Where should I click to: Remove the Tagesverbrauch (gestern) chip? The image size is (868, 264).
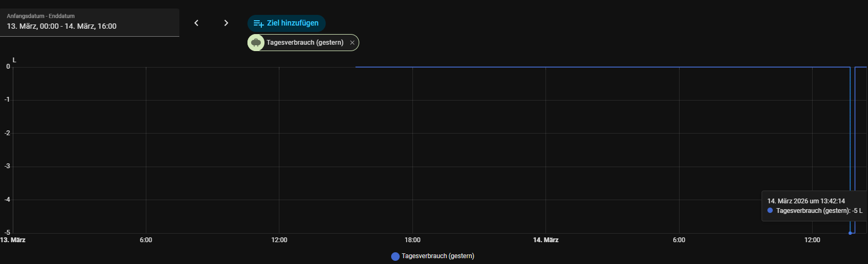[x=352, y=43]
